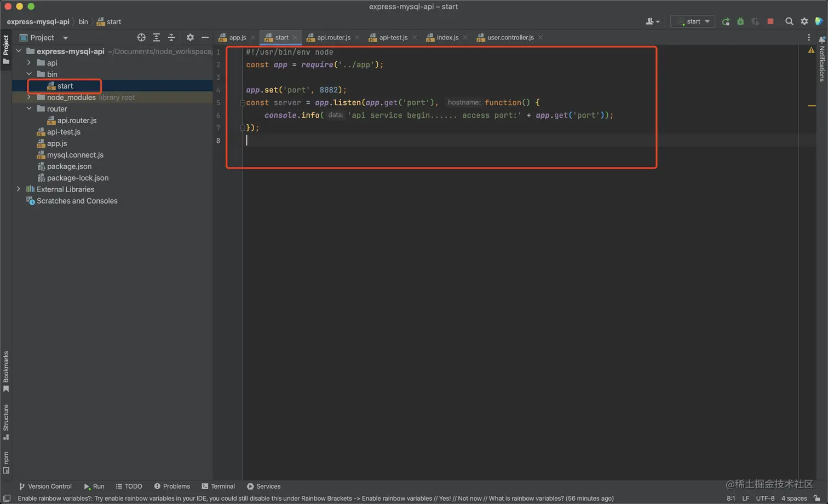Switch to user.controller.js tab
Screen dimensions: 828x504
coord(510,37)
